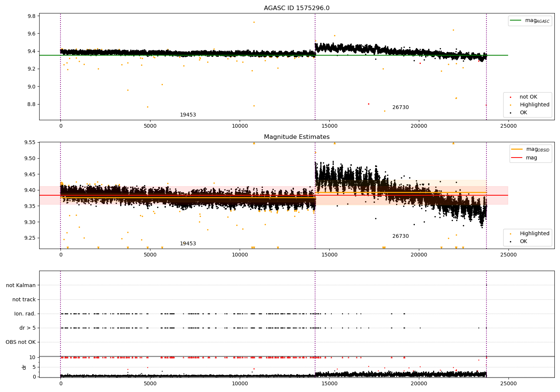Click the '19453' label in Magnitude Estimates plot

coord(188,244)
